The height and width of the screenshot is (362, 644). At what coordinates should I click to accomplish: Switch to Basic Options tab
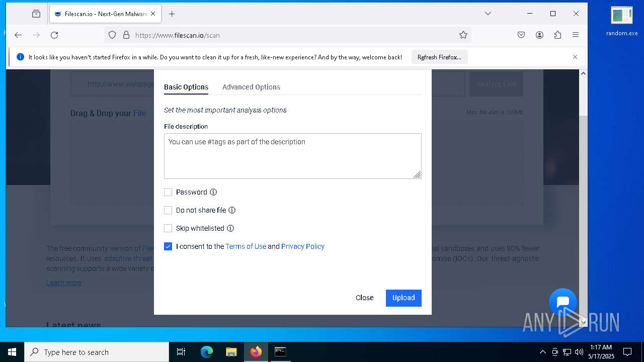(186, 87)
